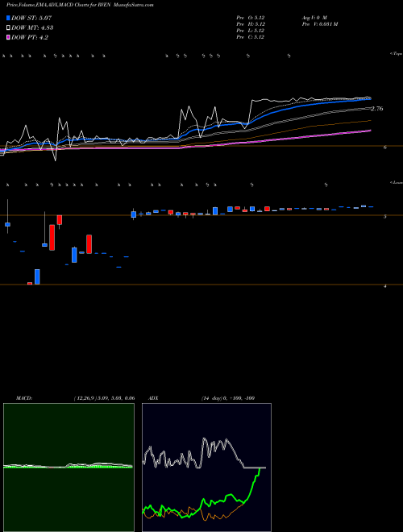Click the chart title mentioning BVEN MunafaSutra.com
Screen dimensions: 403x532
[x=80, y=6]
